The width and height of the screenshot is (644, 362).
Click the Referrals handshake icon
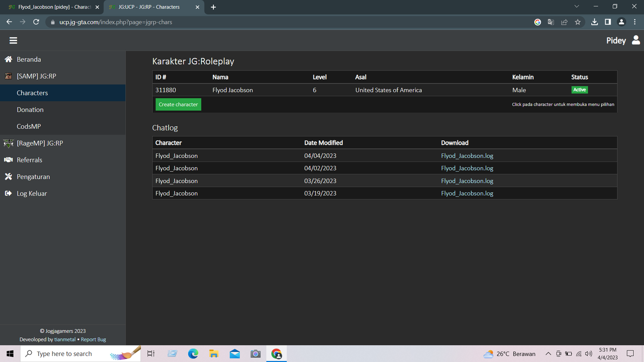point(8,160)
